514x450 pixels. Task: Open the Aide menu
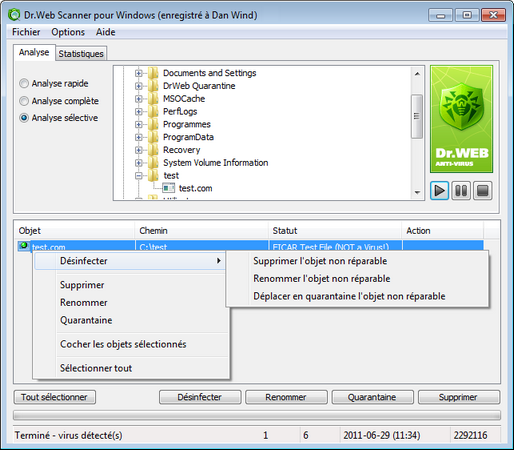click(x=105, y=32)
